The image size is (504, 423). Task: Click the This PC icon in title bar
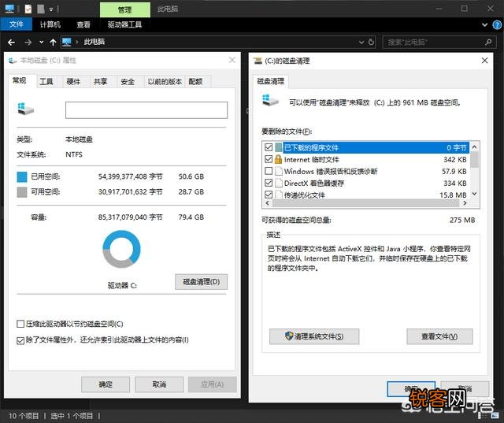click(x=9, y=9)
